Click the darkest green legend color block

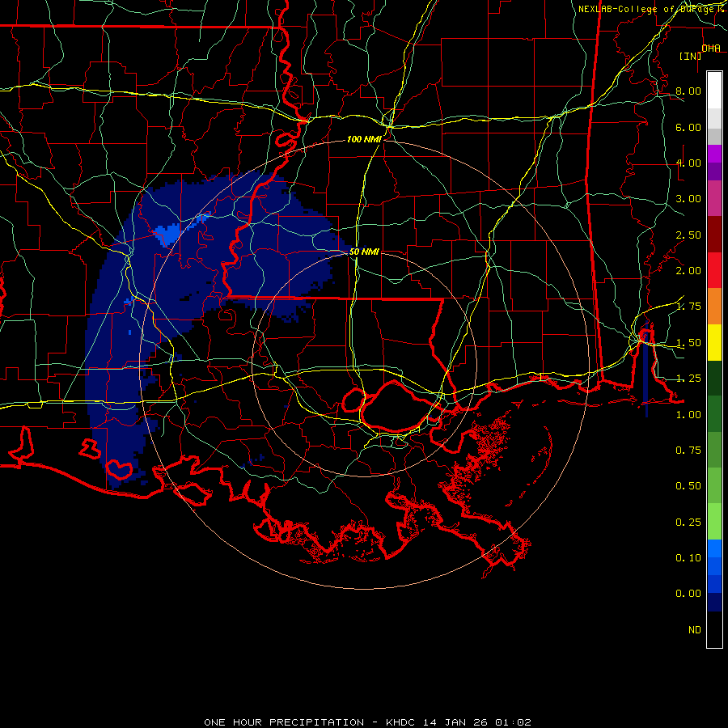click(x=714, y=379)
